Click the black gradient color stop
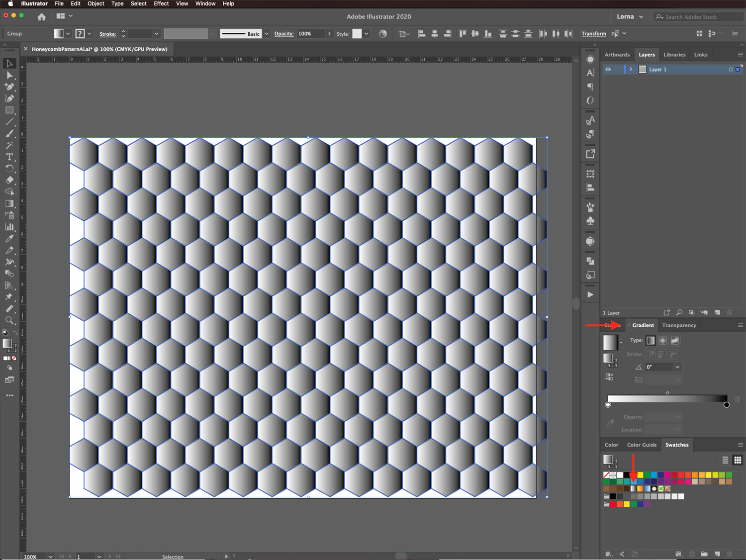Screen dimensions: 746x560 pos(727,405)
